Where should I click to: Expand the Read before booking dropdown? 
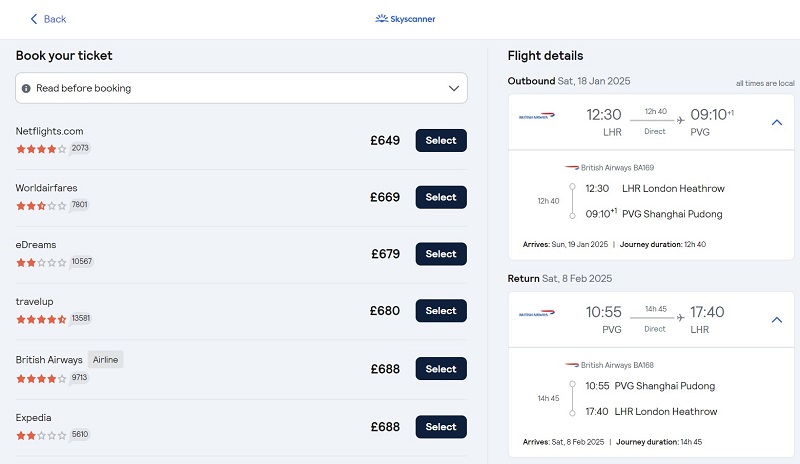click(241, 88)
